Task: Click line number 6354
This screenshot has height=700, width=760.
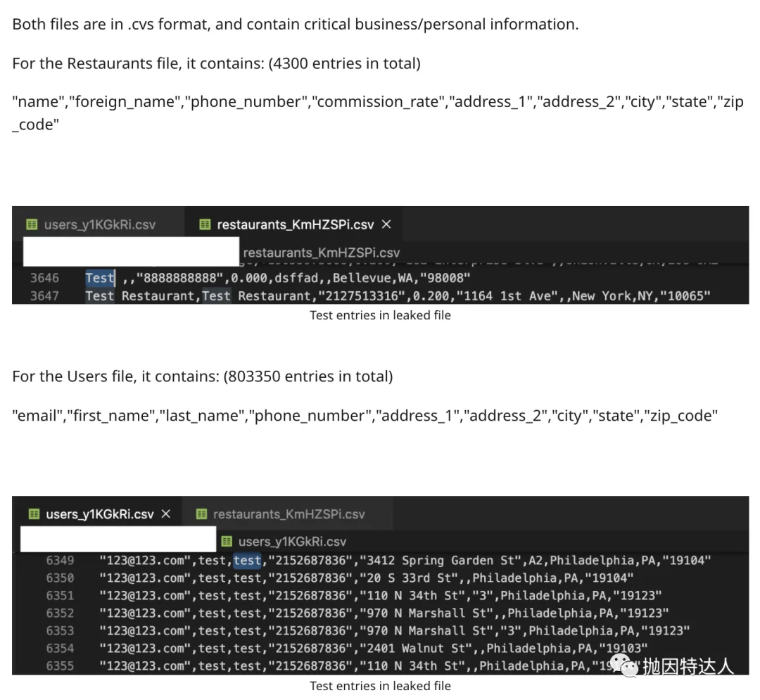Action: pyautogui.click(x=60, y=648)
